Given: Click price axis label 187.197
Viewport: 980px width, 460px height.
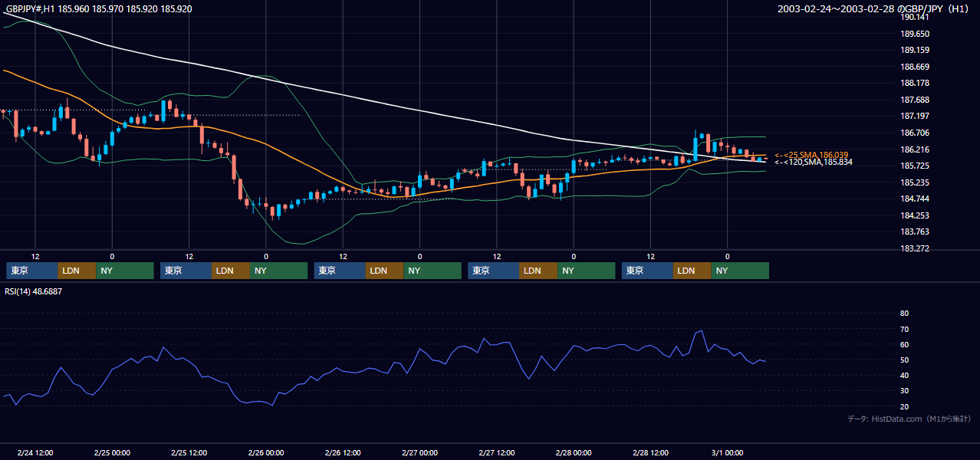Looking at the screenshot, I should coord(915,117).
